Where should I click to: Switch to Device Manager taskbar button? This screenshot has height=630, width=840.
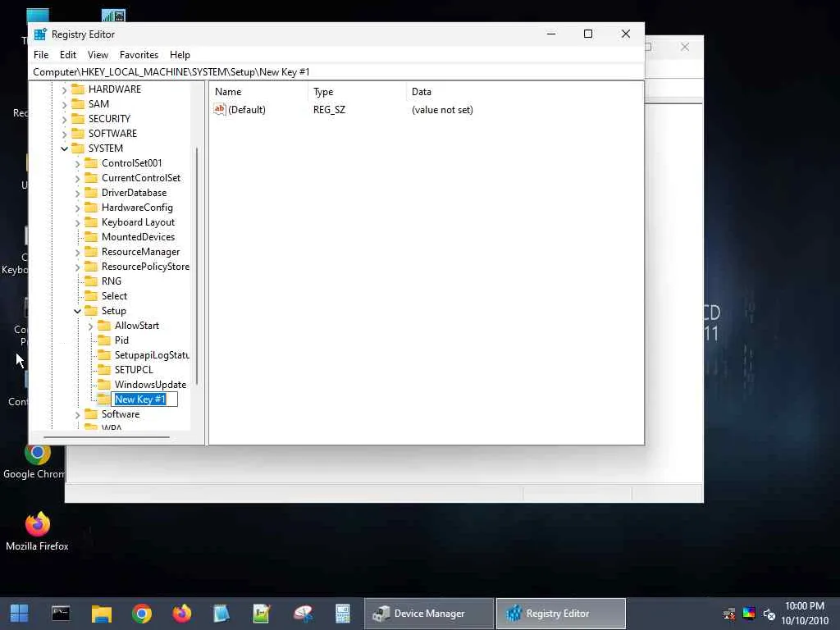coord(429,614)
